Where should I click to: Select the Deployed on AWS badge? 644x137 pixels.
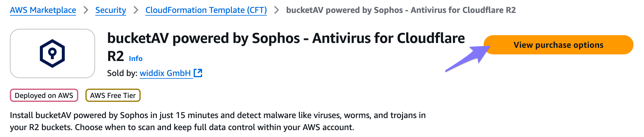pos(44,95)
